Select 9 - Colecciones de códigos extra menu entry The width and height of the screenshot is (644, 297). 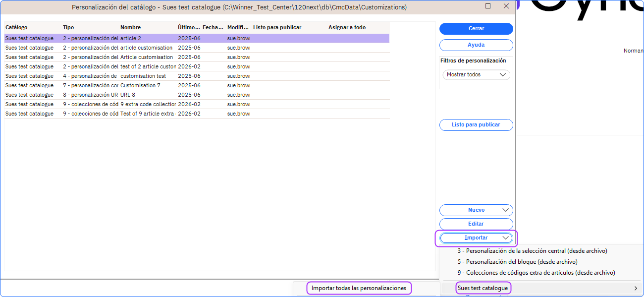coord(536,273)
